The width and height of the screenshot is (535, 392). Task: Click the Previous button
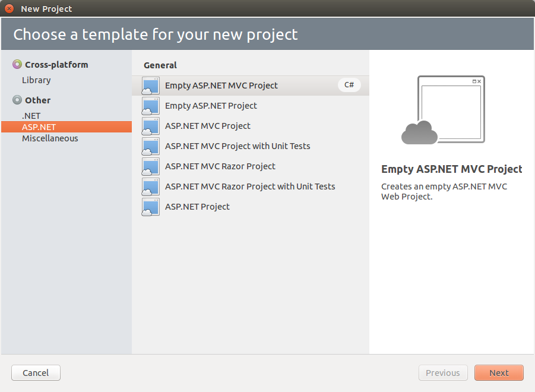tap(442, 373)
